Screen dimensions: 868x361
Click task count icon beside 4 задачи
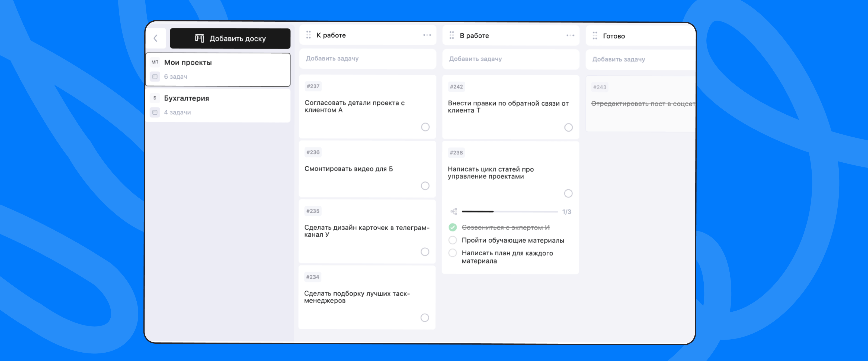click(155, 112)
